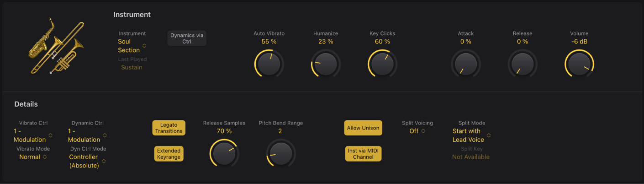Open the Vibrato Mode Normal menu
The image size is (644, 184).
pyautogui.click(x=33, y=157)
